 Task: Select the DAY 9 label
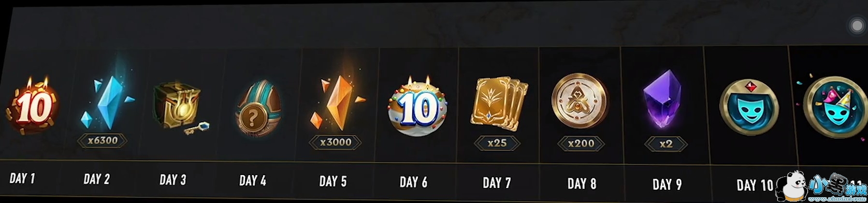tap(667, 184)
